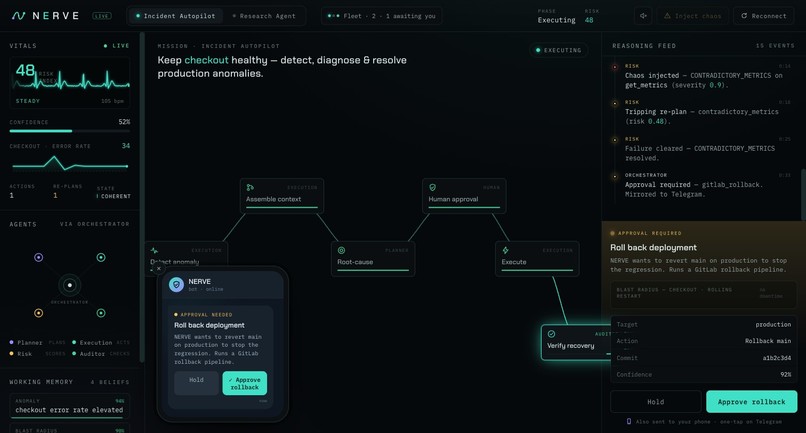Click the checkmark icon on the Verify recovery node

551,334
